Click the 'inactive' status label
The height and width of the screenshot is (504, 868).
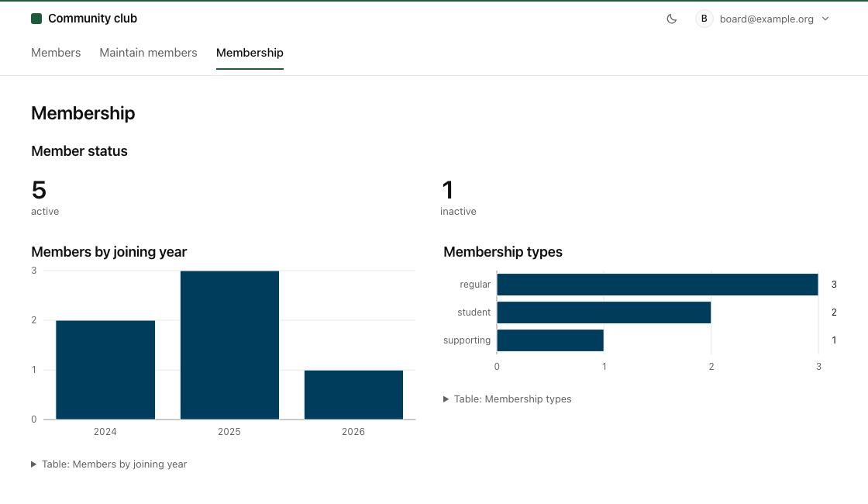(x=458, y=212)
